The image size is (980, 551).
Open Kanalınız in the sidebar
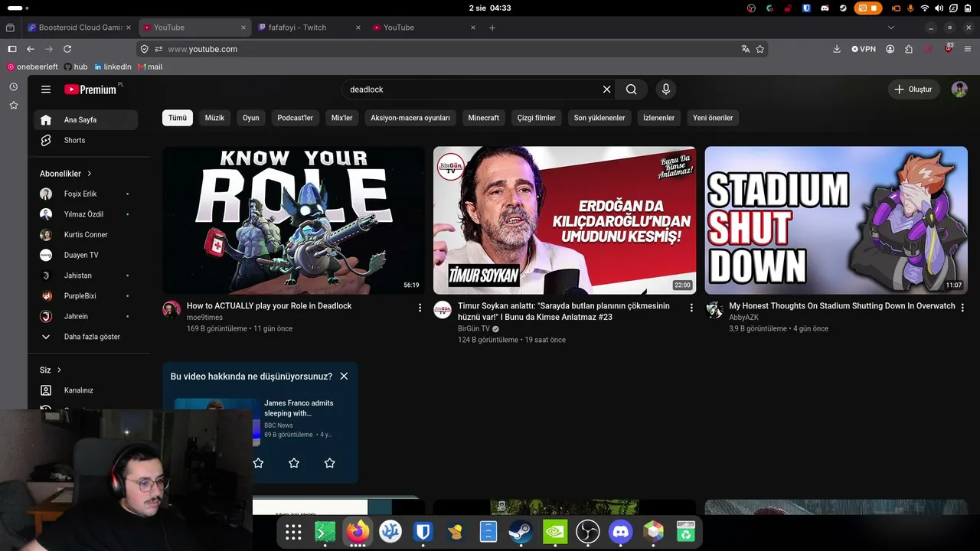pos(86,390)
